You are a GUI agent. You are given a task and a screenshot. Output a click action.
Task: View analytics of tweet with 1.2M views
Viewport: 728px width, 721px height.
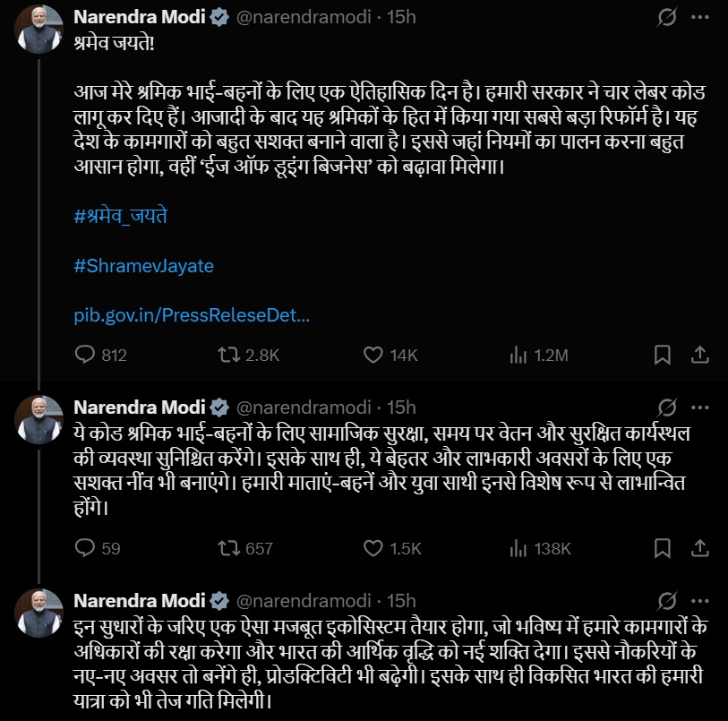(x=518, y=356)
